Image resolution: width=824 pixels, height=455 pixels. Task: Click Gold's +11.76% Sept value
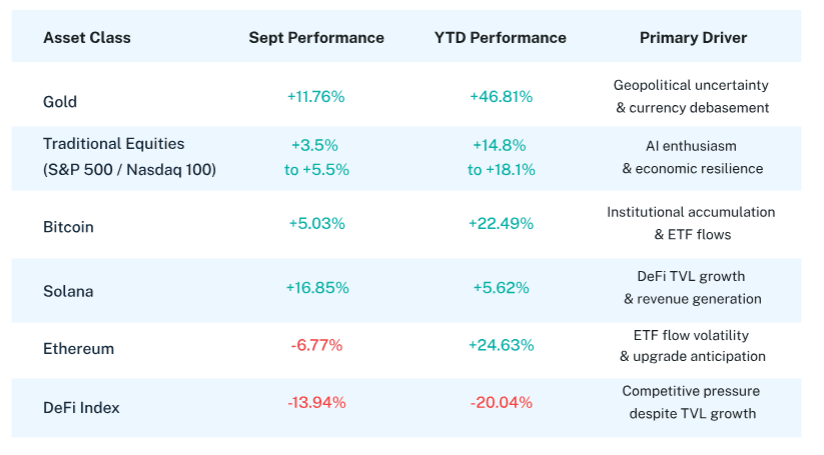(316, 97)
